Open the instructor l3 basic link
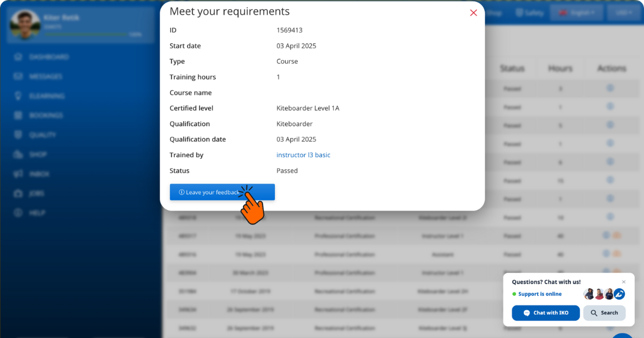This screenshot has width=644, height=338. click(x=303, y=155)
